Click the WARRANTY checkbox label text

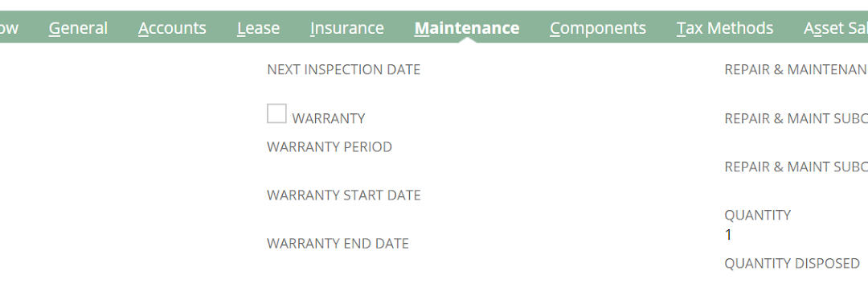pyautogui.click(x=328, y=118)
